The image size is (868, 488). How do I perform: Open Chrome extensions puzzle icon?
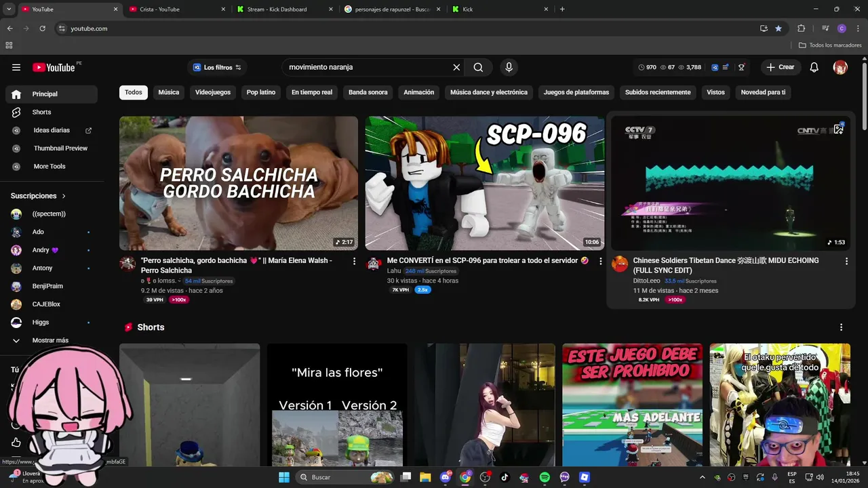[801, 28]
